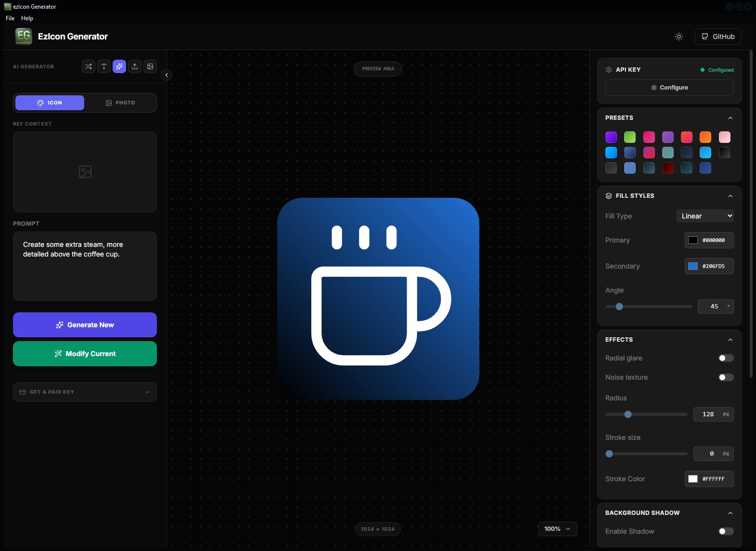
Task: Click into the prompt text area
Action: click(85, 266)
